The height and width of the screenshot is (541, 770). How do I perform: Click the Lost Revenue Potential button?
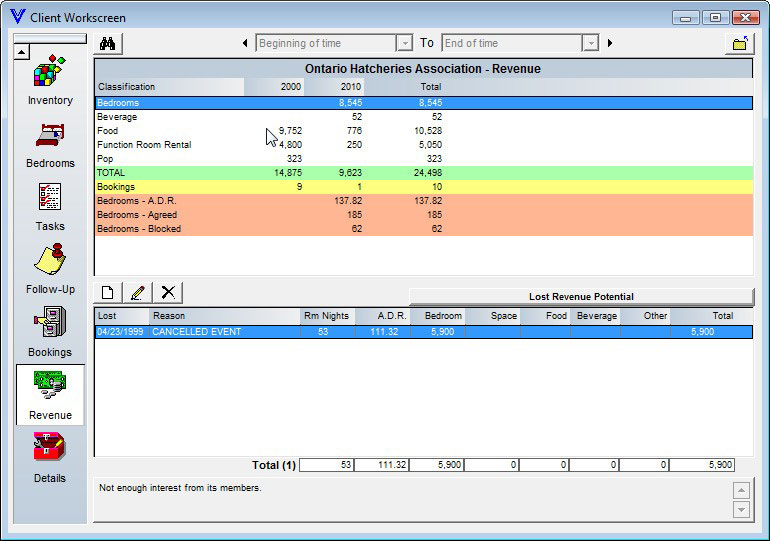580,296
